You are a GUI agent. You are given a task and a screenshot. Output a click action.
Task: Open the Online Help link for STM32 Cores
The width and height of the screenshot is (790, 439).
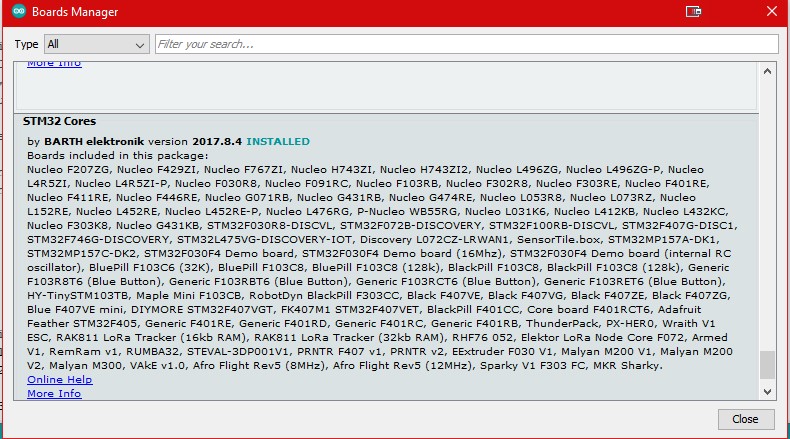click(x=59, y=380)
